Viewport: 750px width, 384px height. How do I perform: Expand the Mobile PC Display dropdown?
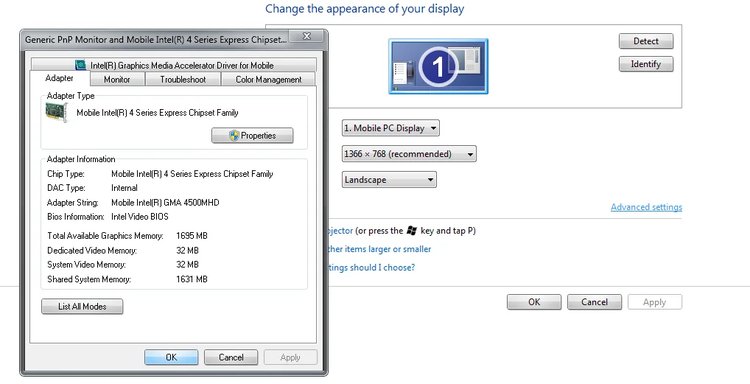point(390,128)
